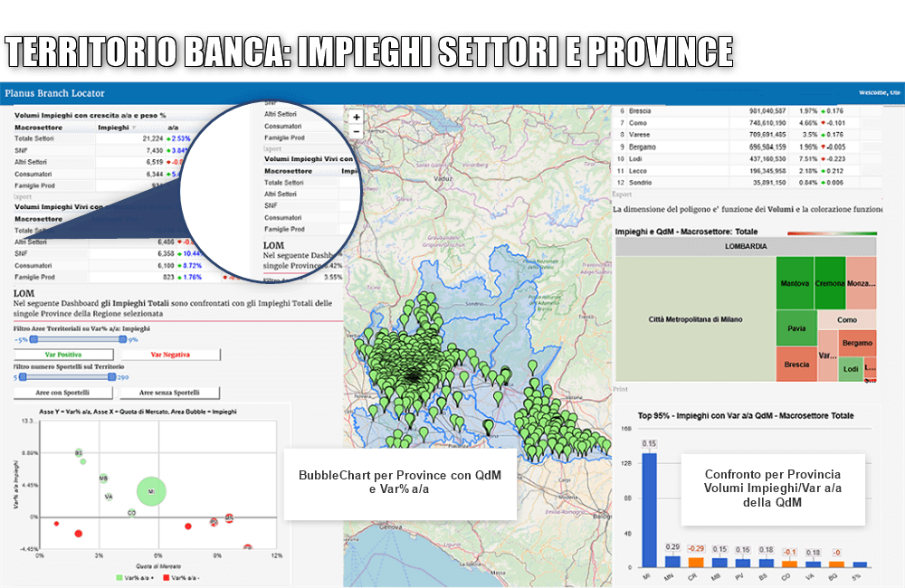Image resolution: width=905 pixels, height=588 pixels.
Task: Click the LOMBARDIA treemap header
Action: click(746, 246)
